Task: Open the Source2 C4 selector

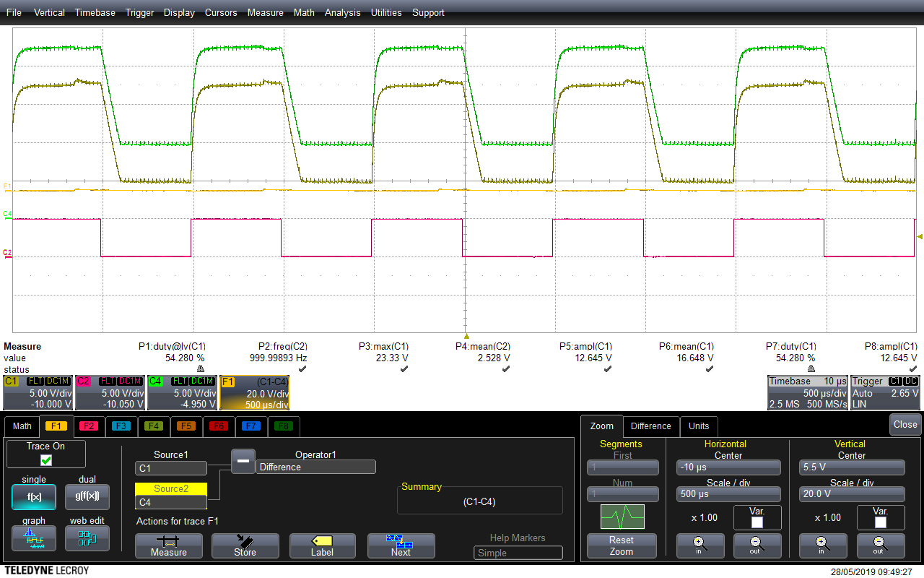Action: click(x=171, y=502)
